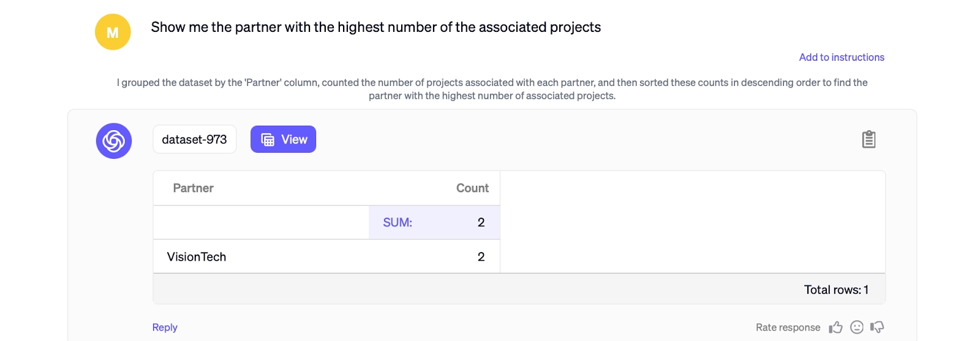Viewport: 980px width, 341px height.
Task: Rate response with thumbs down
Action: 877,328
